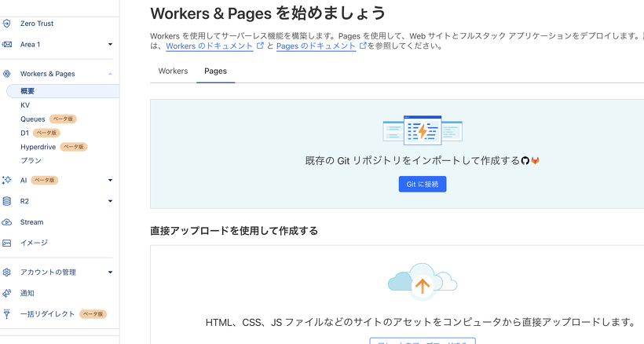Click the GitLab fox logo icon
Image resolution: width=644 pixels, height=344 pixels.
[x=535, y=161]
